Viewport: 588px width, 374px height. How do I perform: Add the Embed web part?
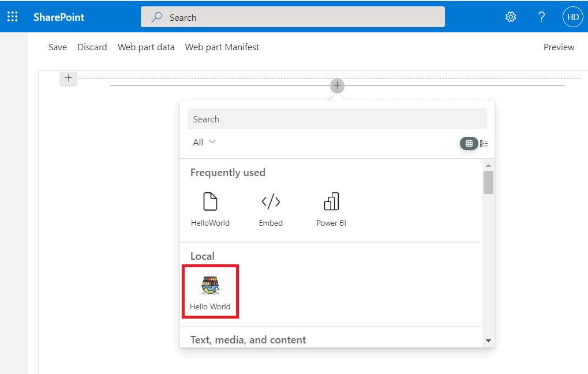(x=271, y=210)
